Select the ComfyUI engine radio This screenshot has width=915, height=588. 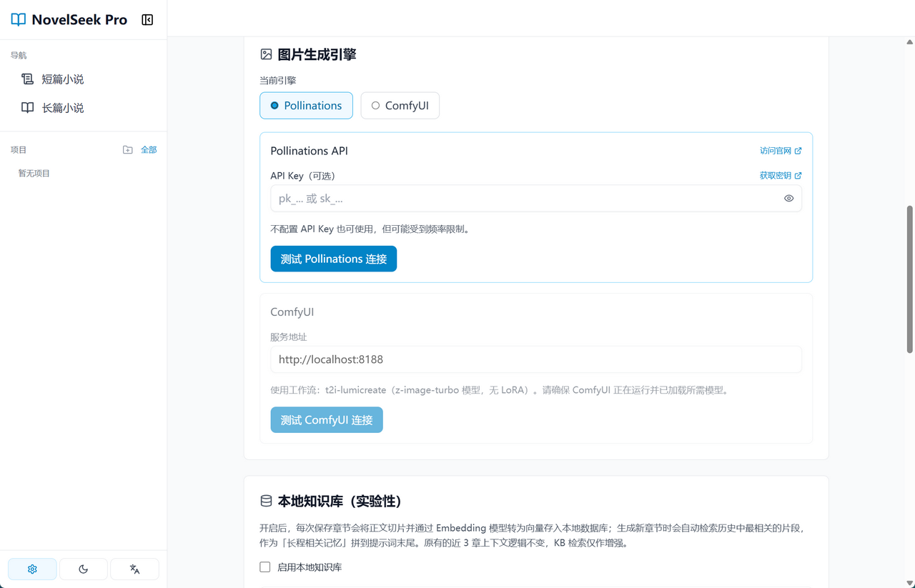(400, 105)
